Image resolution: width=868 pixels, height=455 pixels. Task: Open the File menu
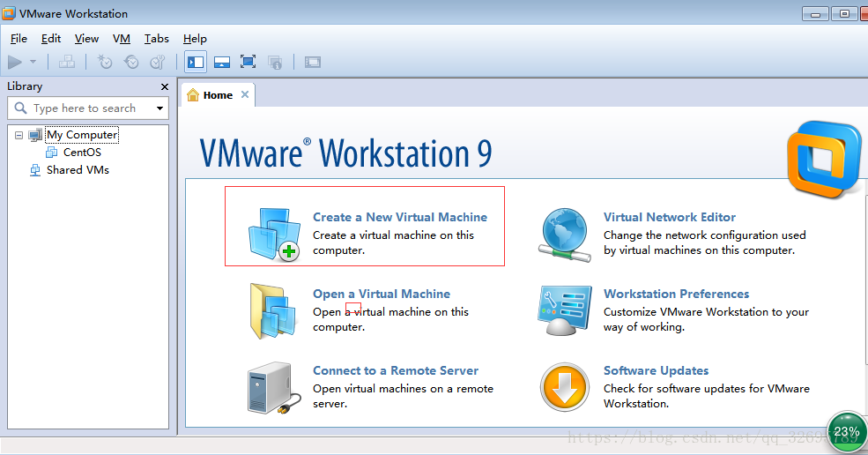click(19, 38)
